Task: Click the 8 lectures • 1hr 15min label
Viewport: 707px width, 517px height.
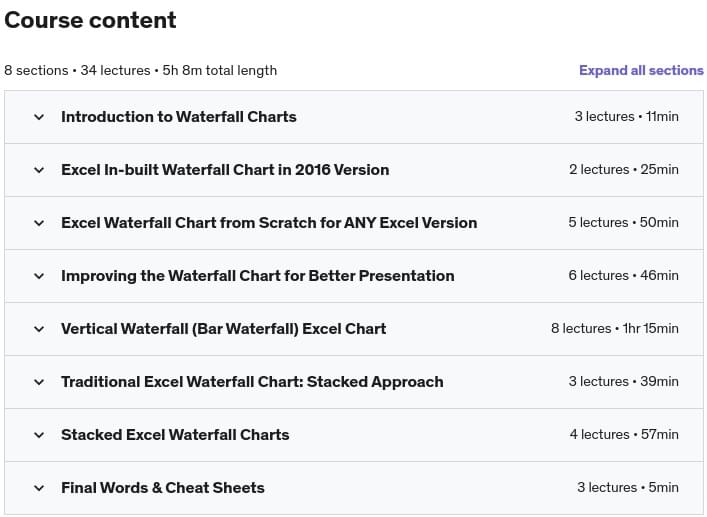Action: click(x=615, y=329)
